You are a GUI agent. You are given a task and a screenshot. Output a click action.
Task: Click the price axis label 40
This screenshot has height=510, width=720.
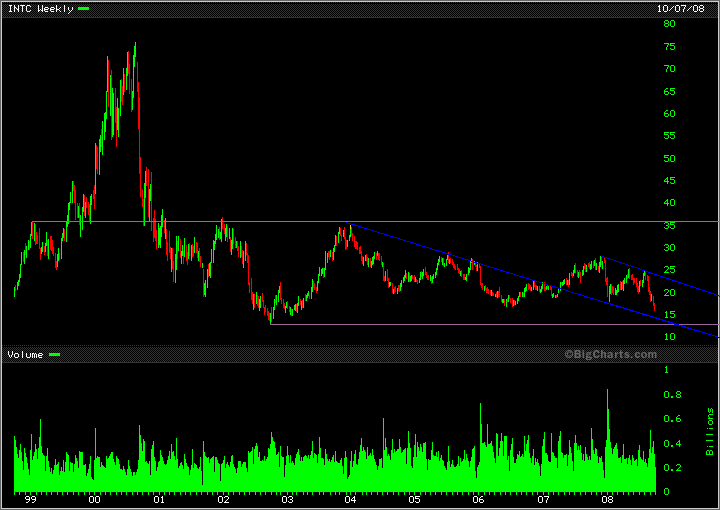click(669, 202)
